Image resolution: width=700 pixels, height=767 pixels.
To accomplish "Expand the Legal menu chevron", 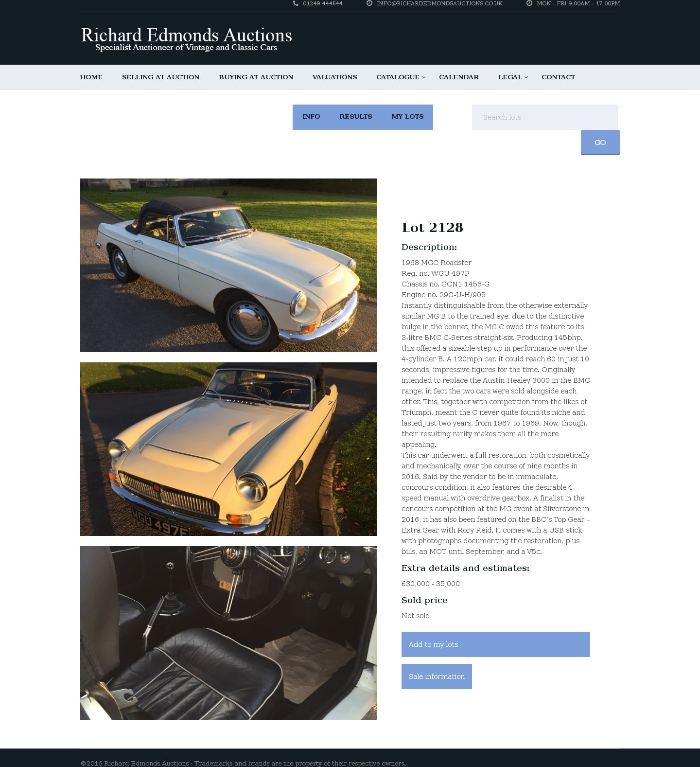I will coord(526,77).
